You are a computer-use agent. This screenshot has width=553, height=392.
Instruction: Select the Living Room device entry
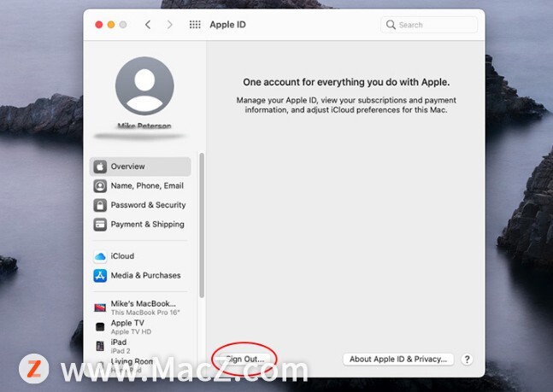[140, 366]
